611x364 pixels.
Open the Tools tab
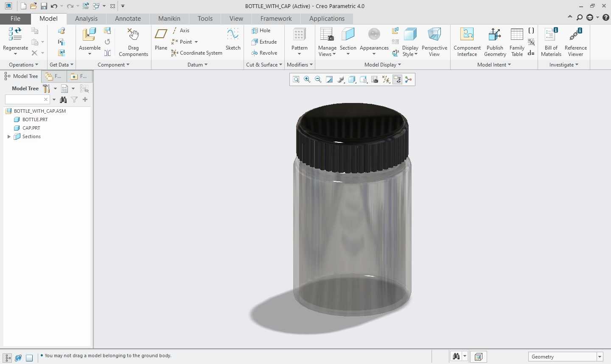point(205,19)
